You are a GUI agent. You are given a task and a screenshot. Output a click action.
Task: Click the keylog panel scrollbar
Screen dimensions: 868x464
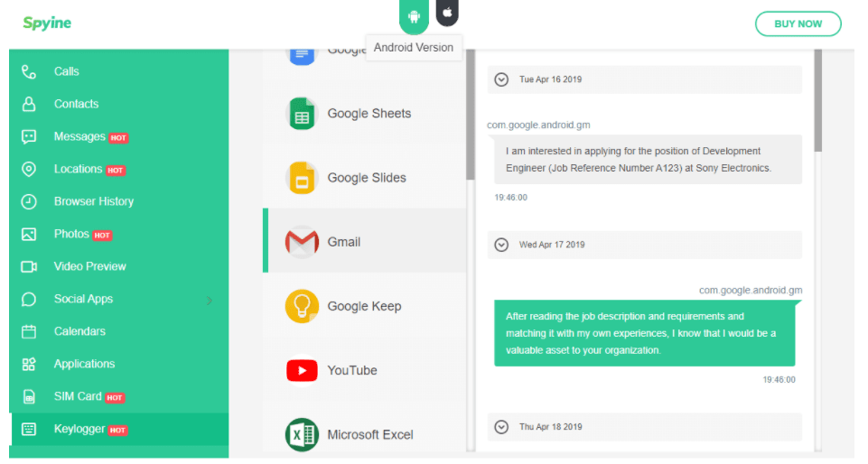(818, 100)
